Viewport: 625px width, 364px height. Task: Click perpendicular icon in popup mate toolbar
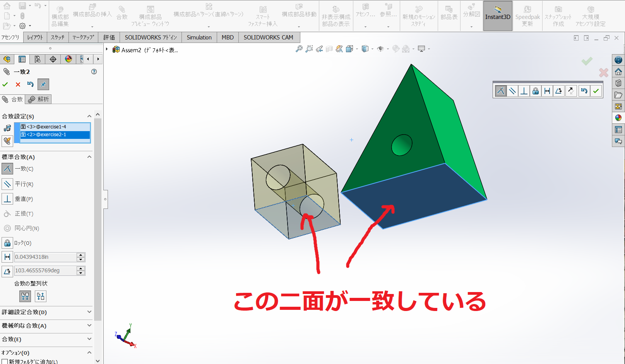point(524,91)
